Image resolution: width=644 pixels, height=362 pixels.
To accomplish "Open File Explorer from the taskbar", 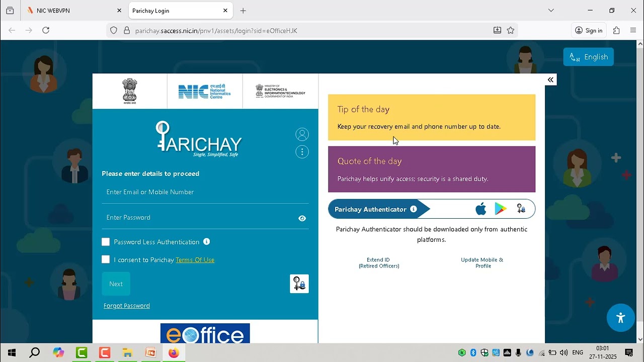I will click(x=128, y=353).
